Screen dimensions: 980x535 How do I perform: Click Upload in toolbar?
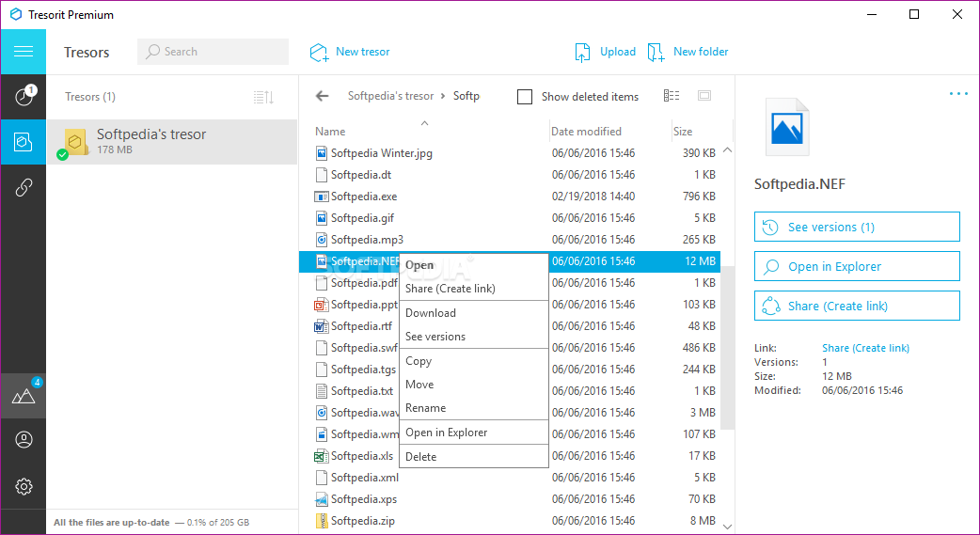coord(605,52)
